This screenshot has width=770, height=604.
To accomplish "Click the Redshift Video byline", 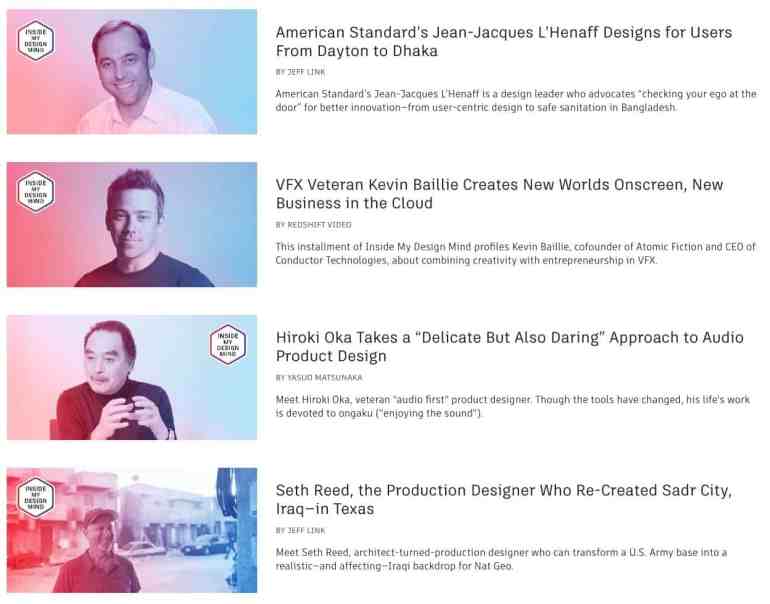I will coord(313,225).
